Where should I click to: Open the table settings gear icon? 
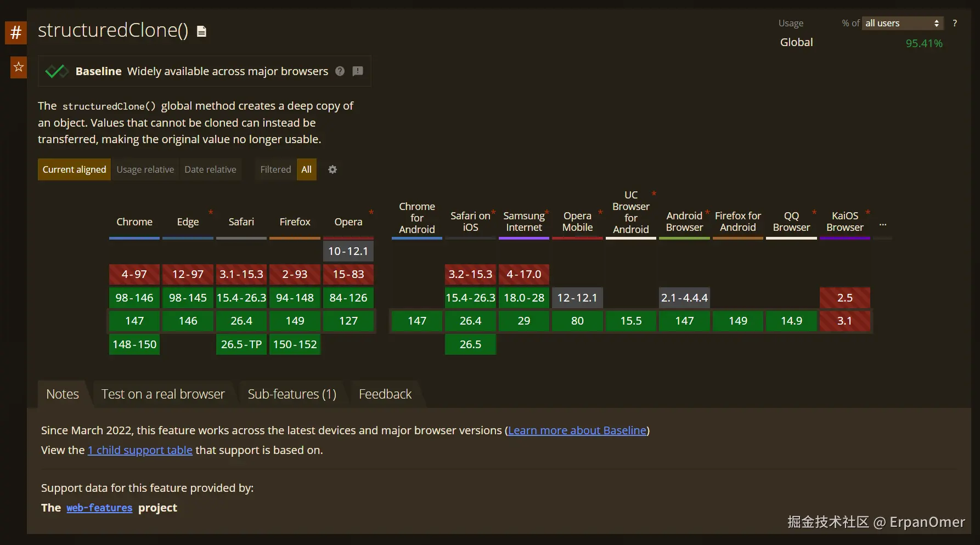coord(333,169)
